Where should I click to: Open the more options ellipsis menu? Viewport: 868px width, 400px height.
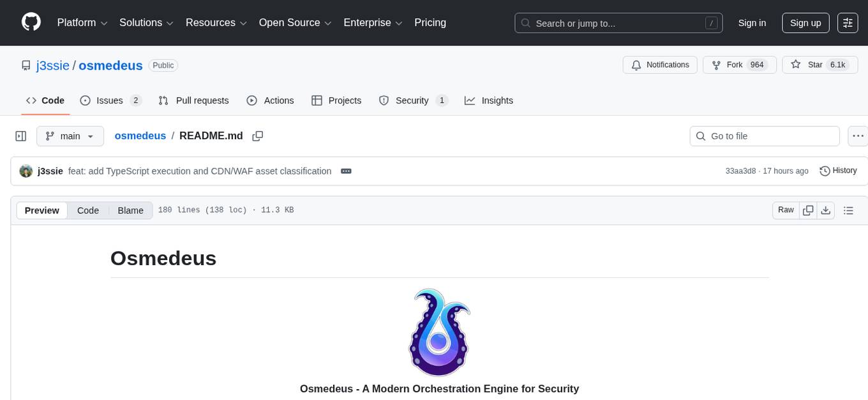(858, 135)
